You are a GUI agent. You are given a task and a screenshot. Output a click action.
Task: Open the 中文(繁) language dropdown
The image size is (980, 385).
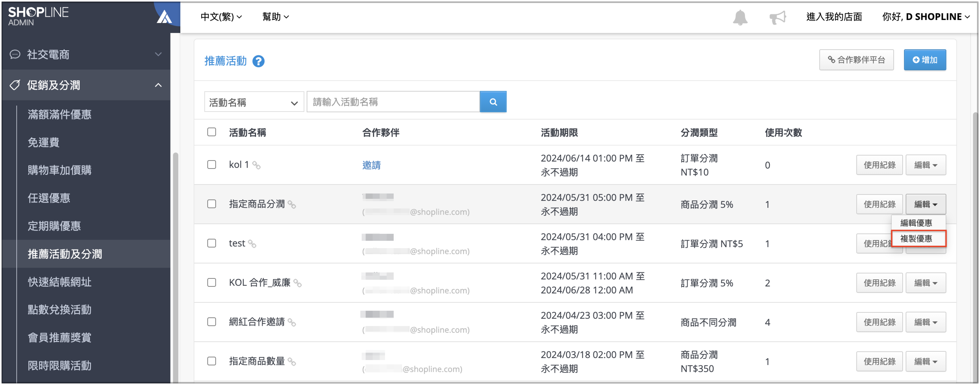[221, 17]
